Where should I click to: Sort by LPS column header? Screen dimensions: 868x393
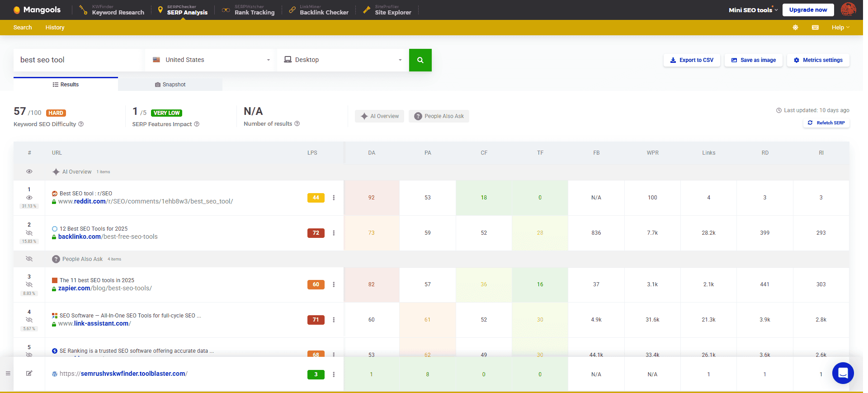312,153
